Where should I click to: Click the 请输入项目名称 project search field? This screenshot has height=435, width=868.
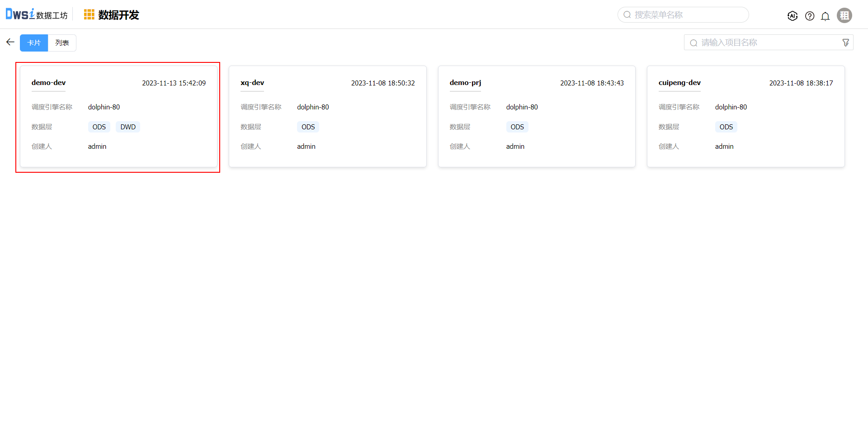764,43
